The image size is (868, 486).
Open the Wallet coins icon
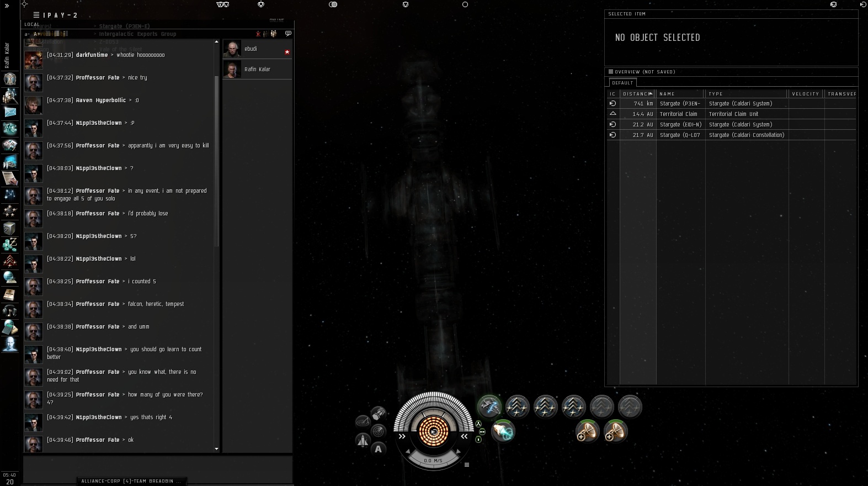point(10,245)
